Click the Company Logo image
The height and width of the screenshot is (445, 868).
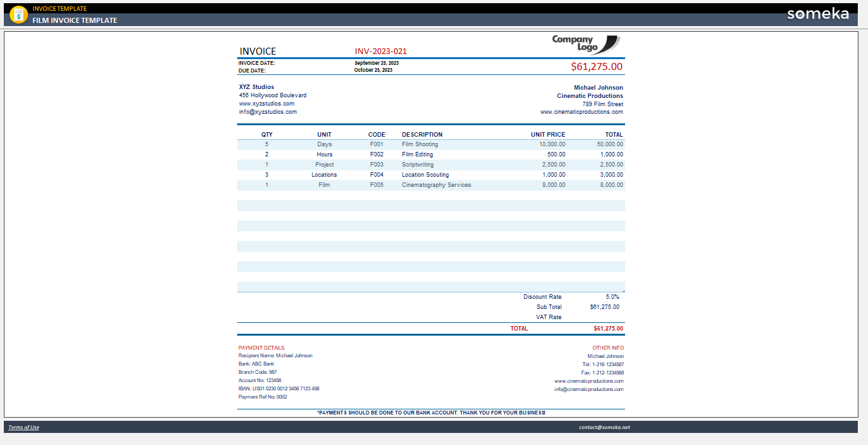click(586, 44)
